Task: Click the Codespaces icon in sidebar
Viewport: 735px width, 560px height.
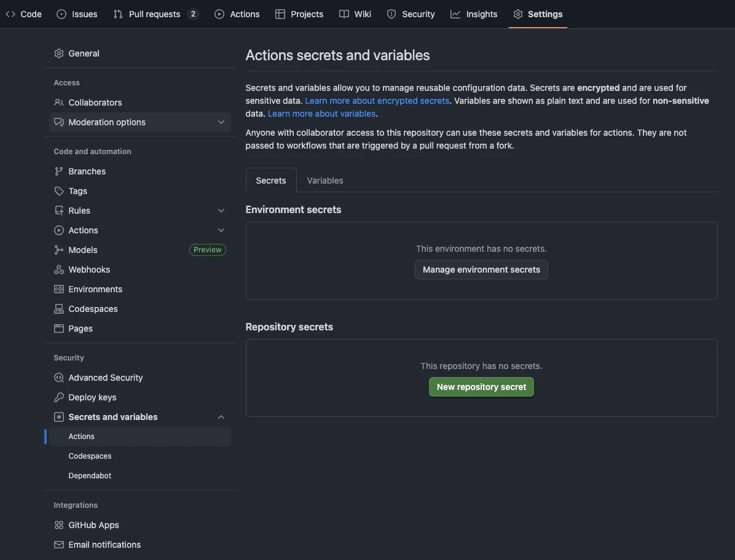Action: point(58,309)
